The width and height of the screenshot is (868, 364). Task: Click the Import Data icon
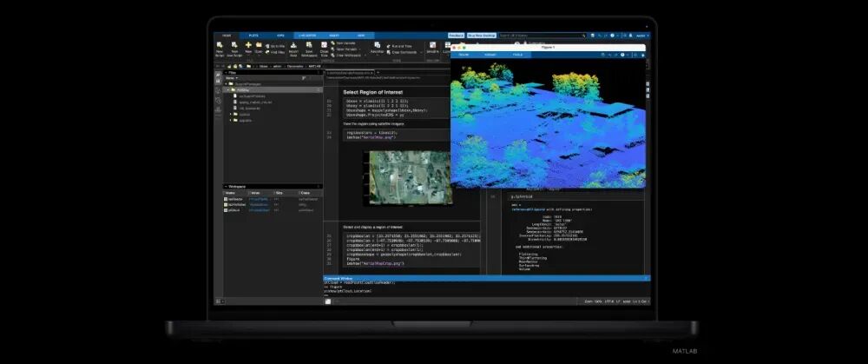click(294, 47)
